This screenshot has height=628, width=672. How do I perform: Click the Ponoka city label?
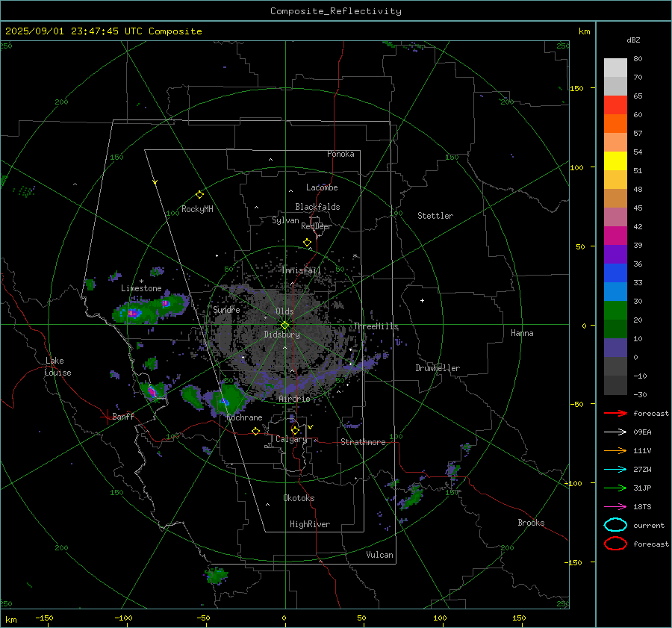(x=340, y=154)
